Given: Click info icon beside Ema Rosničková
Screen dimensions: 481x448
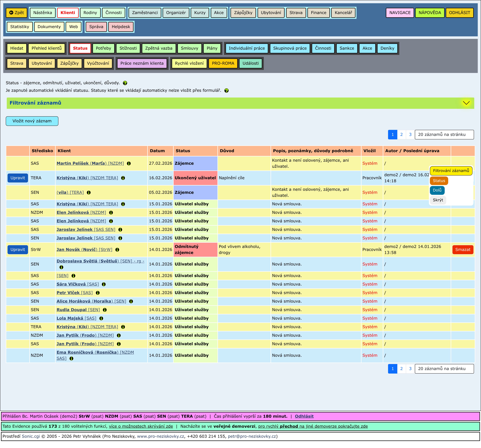Looking at the screenshot, I should (71, 359).
